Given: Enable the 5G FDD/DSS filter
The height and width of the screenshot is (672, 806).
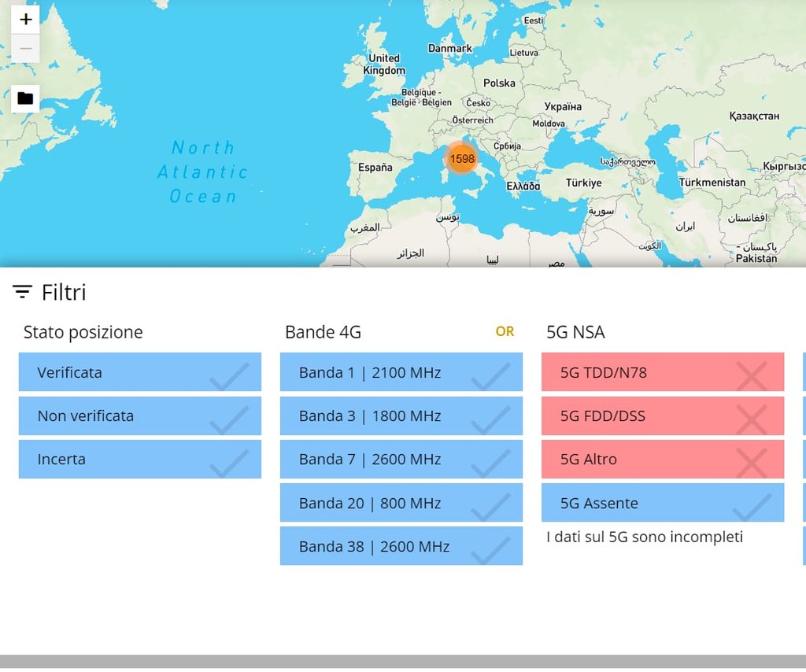Looking at the screenshot, I should pos(662,415).
